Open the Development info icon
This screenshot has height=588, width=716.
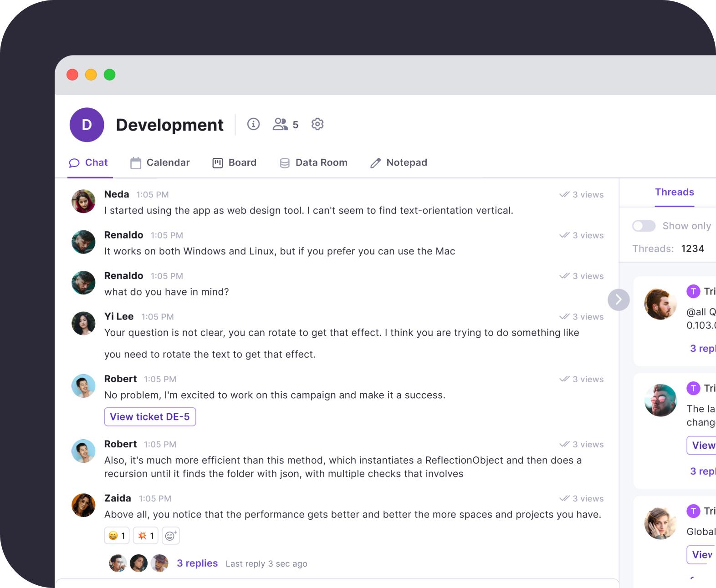click(x=253, y=124)
